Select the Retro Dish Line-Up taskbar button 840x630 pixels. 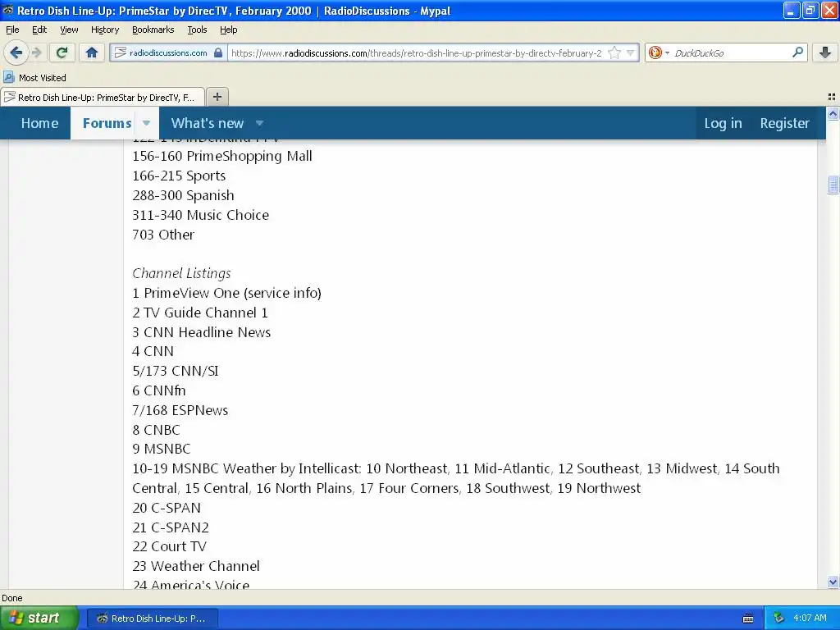[152, 619]
